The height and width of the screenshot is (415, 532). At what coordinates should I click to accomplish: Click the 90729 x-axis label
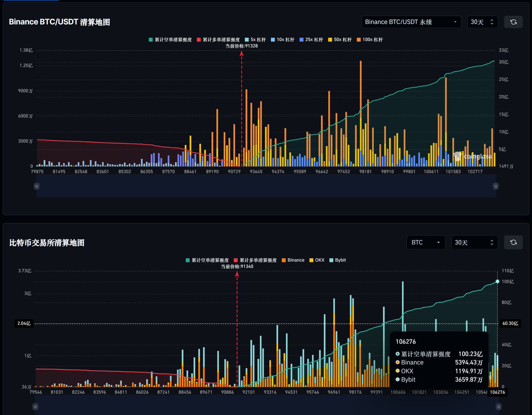point(234,171)
